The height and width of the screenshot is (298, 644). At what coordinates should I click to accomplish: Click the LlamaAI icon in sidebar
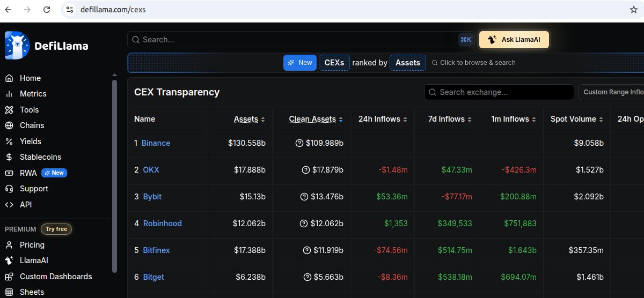click(x=9, y=260)
